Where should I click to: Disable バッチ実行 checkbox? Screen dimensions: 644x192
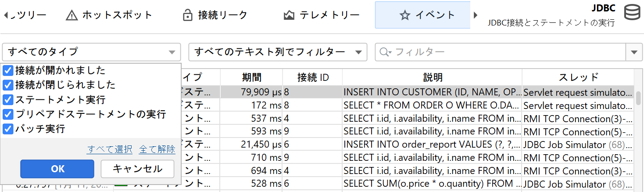pyautogui.click(x=8, y=129)
